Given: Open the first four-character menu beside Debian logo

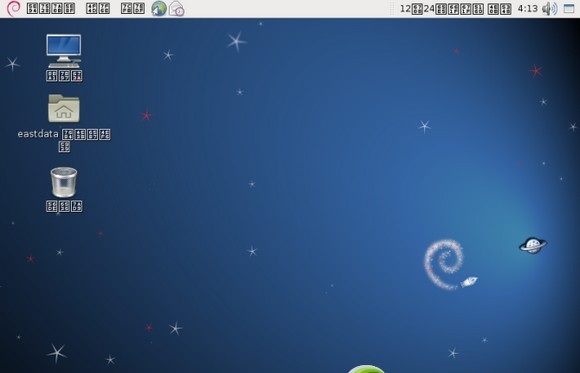Looking at the screenshot, I should (51, 9).
